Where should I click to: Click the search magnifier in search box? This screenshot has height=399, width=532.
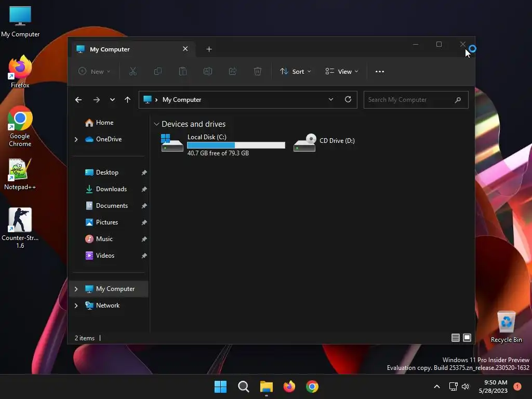(x=458, y=100)
